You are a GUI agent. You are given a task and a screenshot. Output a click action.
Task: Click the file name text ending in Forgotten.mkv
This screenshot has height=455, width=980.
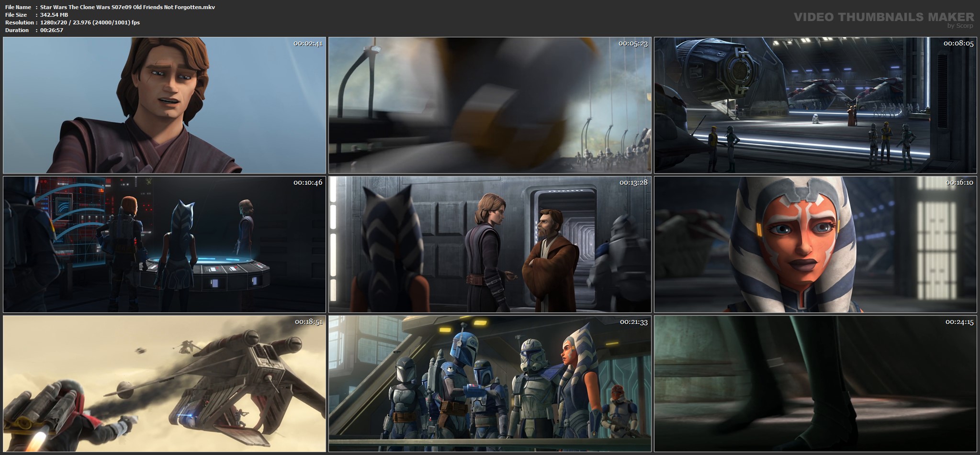127,7
